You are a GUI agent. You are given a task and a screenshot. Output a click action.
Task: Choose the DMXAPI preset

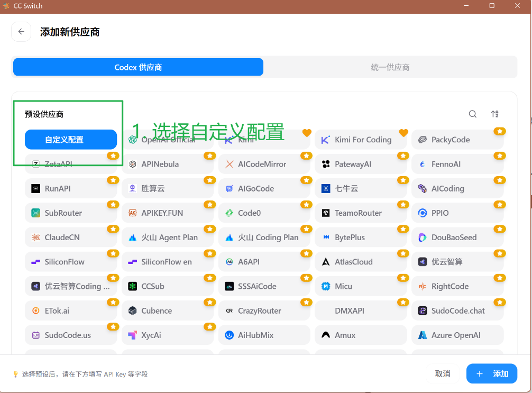tap(361, 310)
